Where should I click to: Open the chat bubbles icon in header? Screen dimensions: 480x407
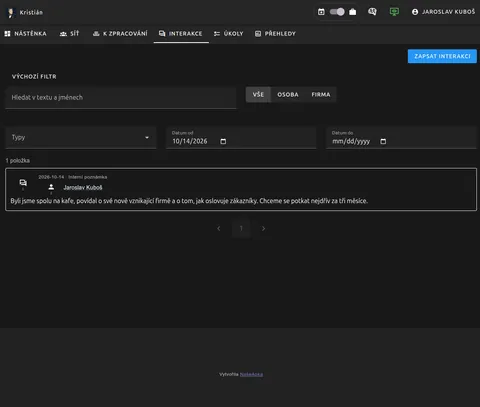(x=372, y=12)
